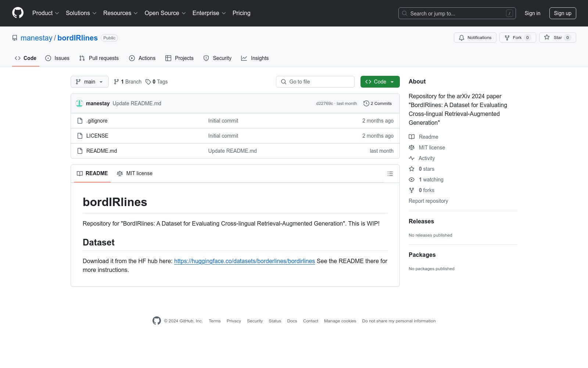Viewport: 588px width, 368px height.
Task: Click the fork icon in Fork button
Action: [x=507, y=38]
